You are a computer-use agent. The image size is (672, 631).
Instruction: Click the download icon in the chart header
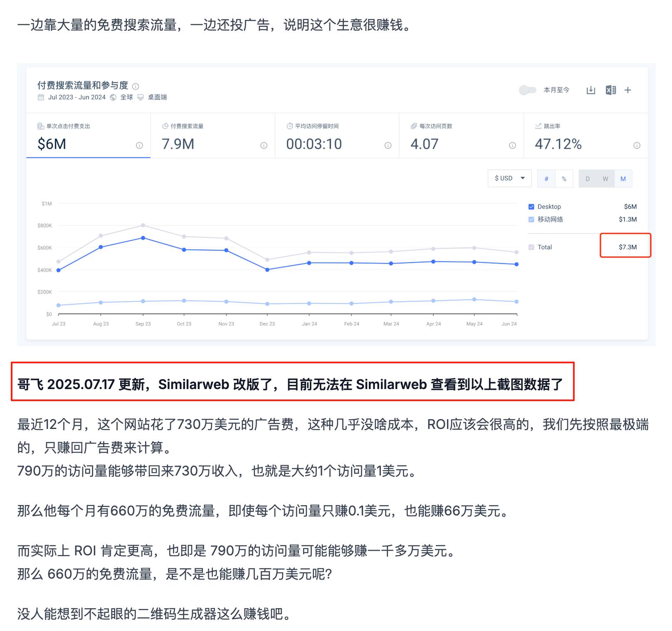(x=591, y=90)
